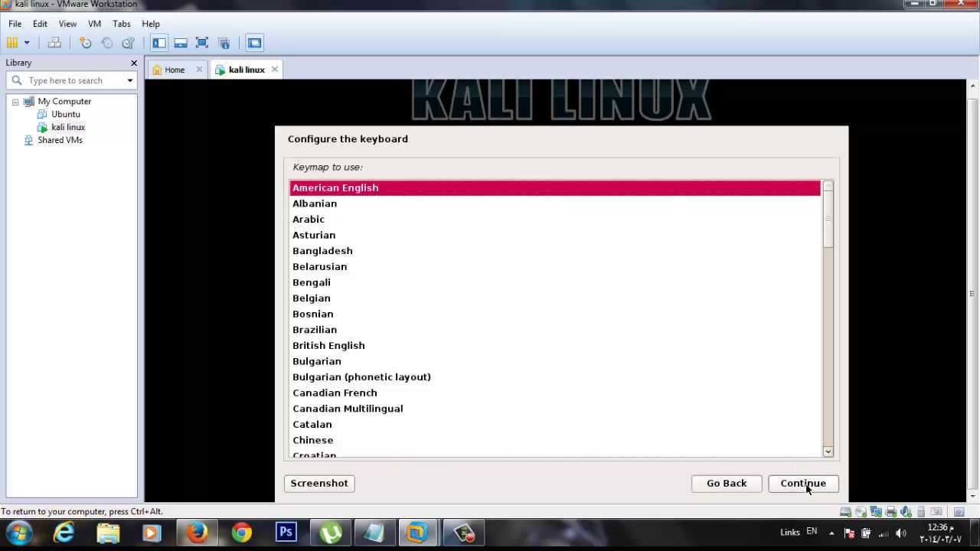Image resolution: width=980 pixels, height=551 pixels.
Task: Take a snapshot of the VM
Action: 86,43
